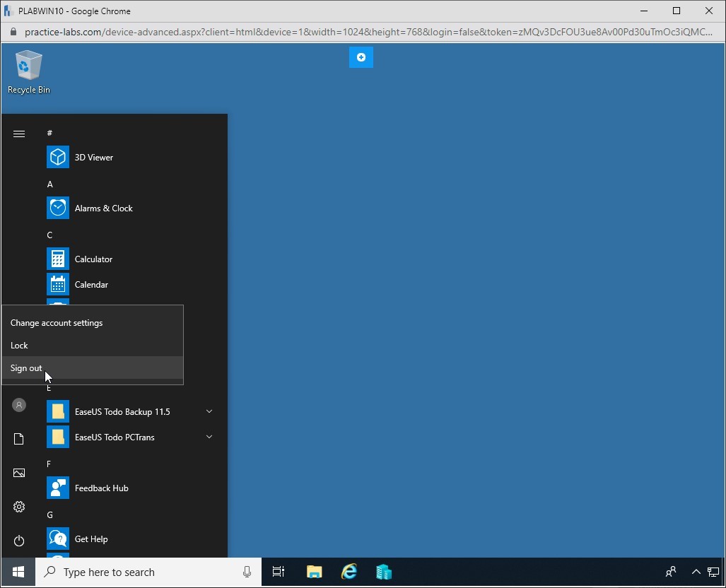The height and width of the screenshot is (588, 726).
Task: Open the People icon in system tray
Action: [x=670, y=572]
